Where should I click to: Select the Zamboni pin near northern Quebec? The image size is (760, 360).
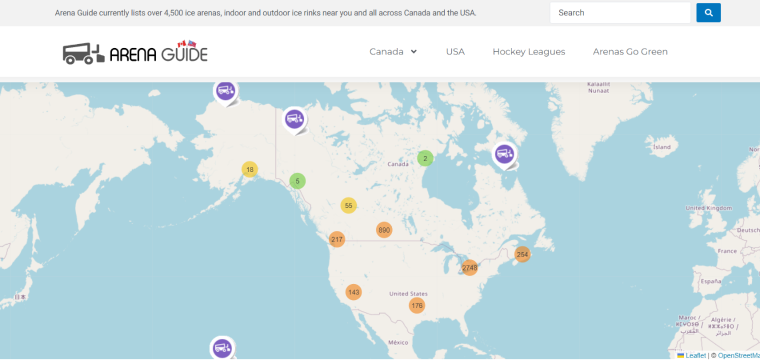pyautogui.click(x=505, y=156)
